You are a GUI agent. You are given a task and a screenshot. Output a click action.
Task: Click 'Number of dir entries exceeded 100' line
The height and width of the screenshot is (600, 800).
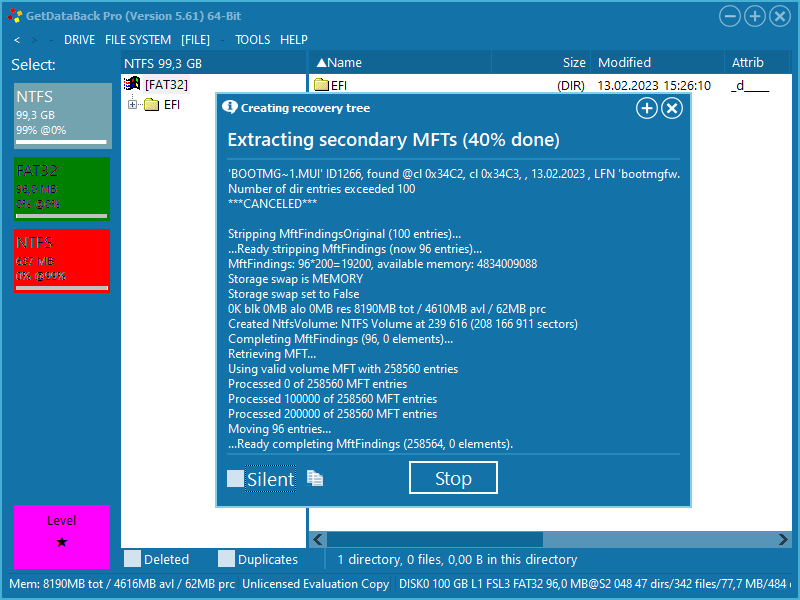[x=321, y=189]
